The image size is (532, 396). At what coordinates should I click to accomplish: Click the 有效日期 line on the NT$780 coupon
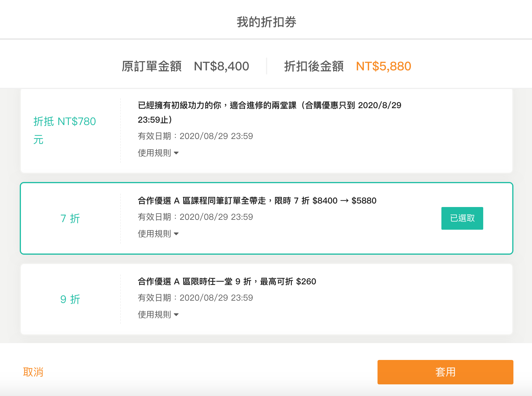click(195, 136)
